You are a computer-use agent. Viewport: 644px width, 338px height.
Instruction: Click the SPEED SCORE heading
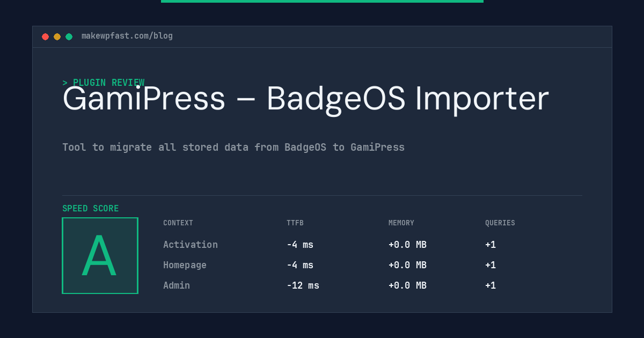click(x=91, y=209)
